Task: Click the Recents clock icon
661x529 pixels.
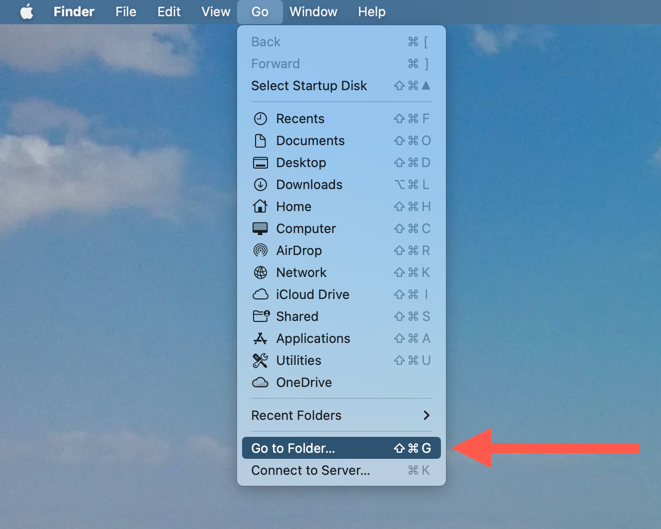Action: point(260,119)
